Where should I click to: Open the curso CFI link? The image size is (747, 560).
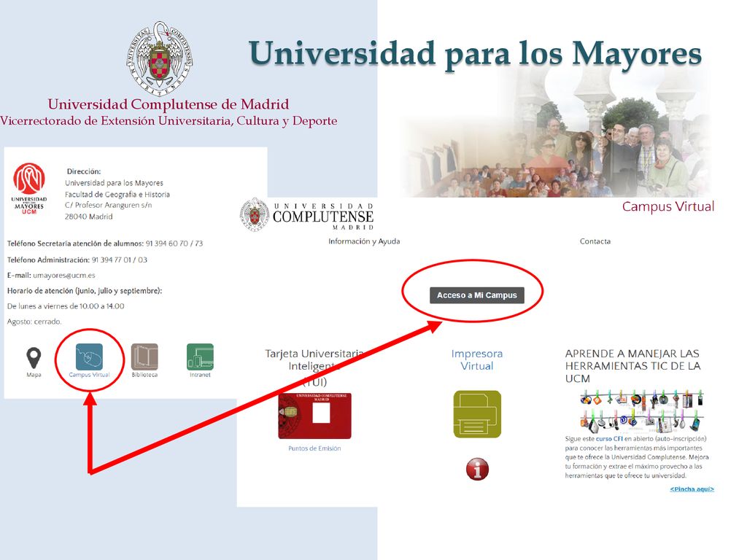click(x=609, y=438)
